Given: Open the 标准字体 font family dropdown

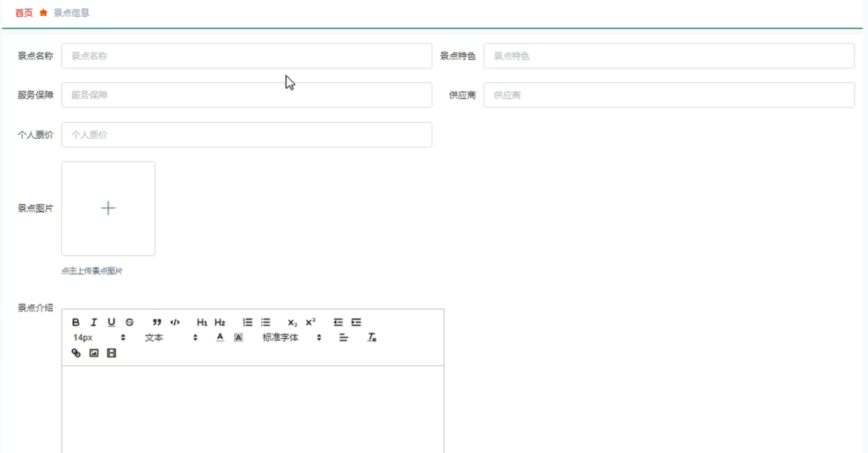Looking at the screenshot, I should (x=292, y=337).
